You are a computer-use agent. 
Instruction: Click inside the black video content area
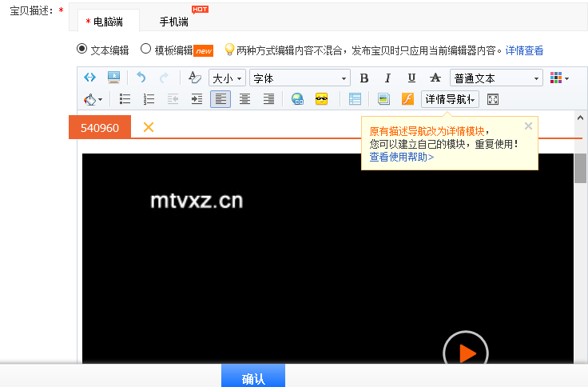pyautogui.click(x=328, y=258)
